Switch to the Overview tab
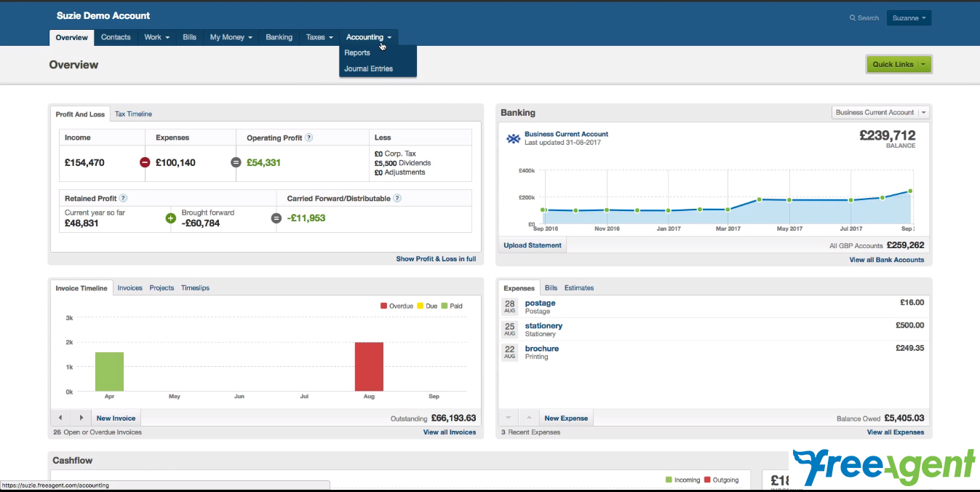Viewport: 980px width, 492px height. coord(71,37)
